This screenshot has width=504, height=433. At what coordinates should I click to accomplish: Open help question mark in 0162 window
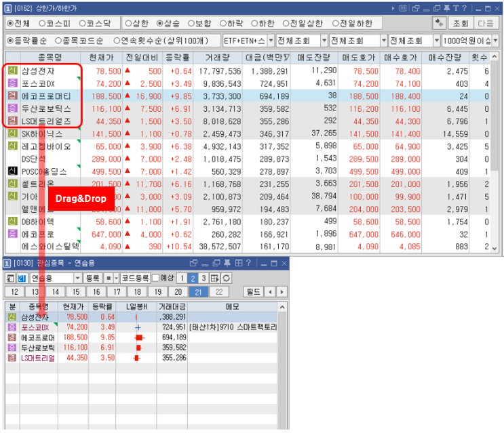click(x=464, y=8)
